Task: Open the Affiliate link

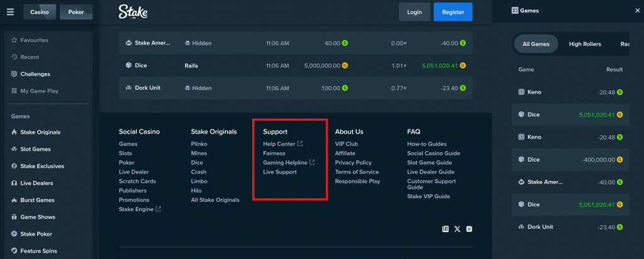Action: [x=345, y=153]
